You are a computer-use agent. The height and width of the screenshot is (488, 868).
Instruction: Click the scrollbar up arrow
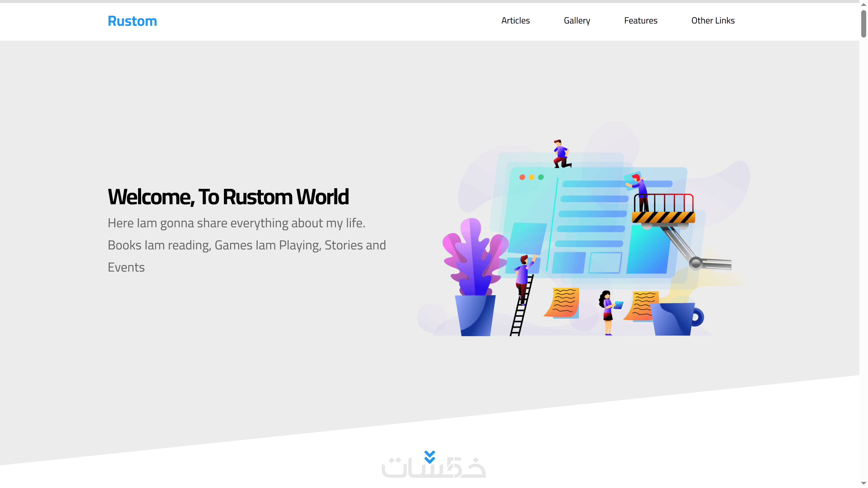[863, 4]
